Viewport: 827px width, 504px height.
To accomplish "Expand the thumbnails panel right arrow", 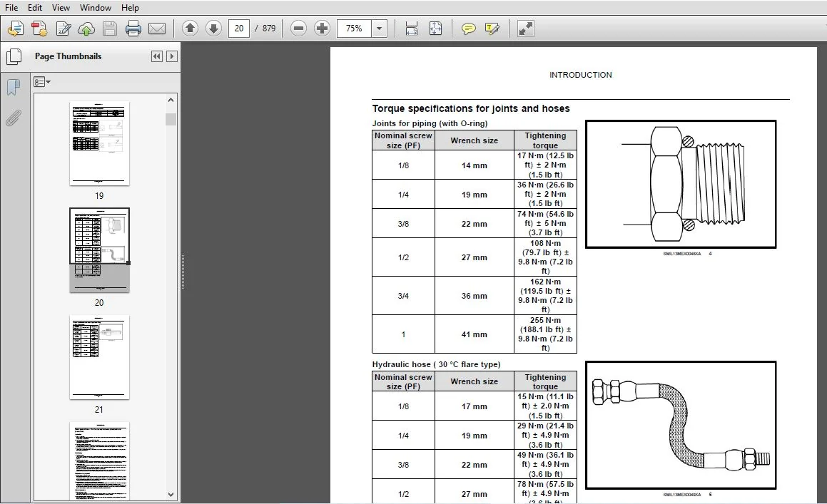I will 171,56.
